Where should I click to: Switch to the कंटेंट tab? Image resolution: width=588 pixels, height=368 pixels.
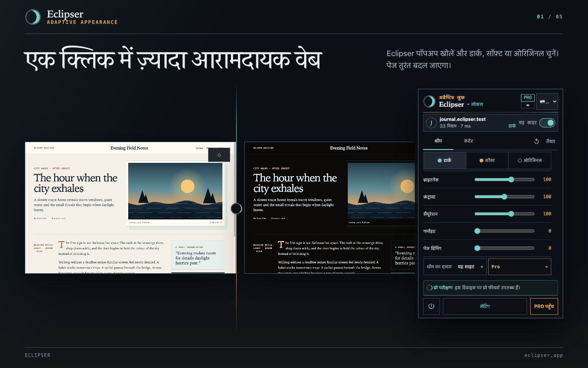[469, 141]
